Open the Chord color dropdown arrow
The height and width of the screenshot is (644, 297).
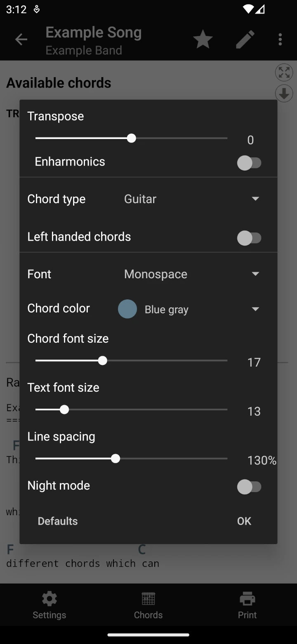(255, 309)
